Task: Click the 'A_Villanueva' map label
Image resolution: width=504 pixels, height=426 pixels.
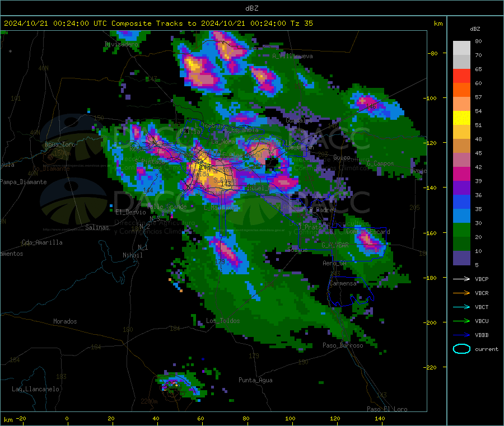Action: [x=292, y=56]
